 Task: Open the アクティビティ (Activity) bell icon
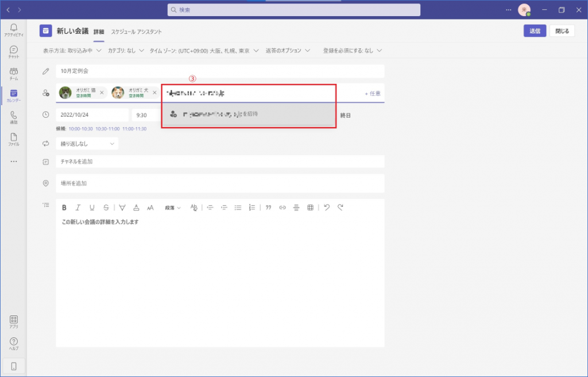point(13,30)
